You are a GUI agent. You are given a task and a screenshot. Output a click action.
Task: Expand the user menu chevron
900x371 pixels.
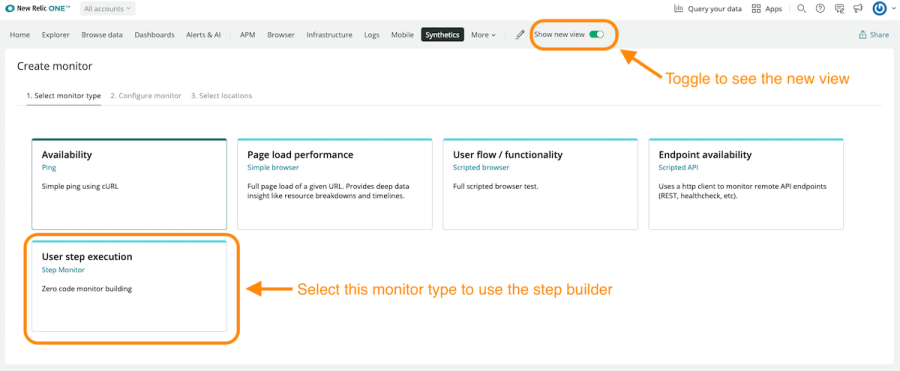click(893, 9)
